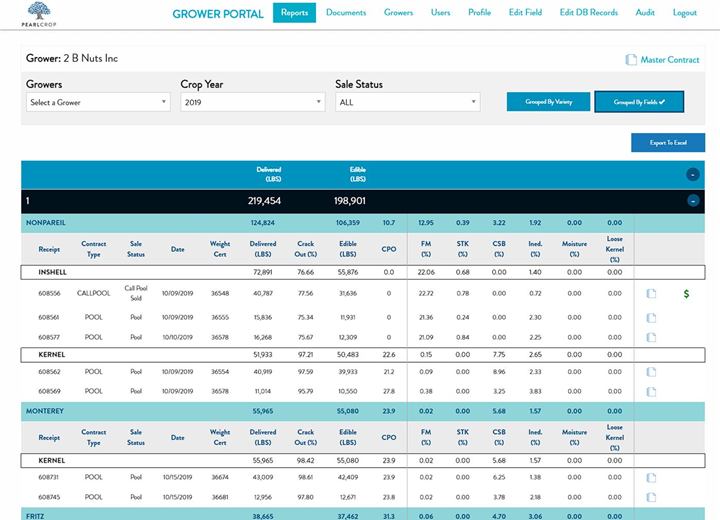Viewport: 720px width, 520px height.
Task: Toggle Grouped By Fields button
Action: [639, 102]
